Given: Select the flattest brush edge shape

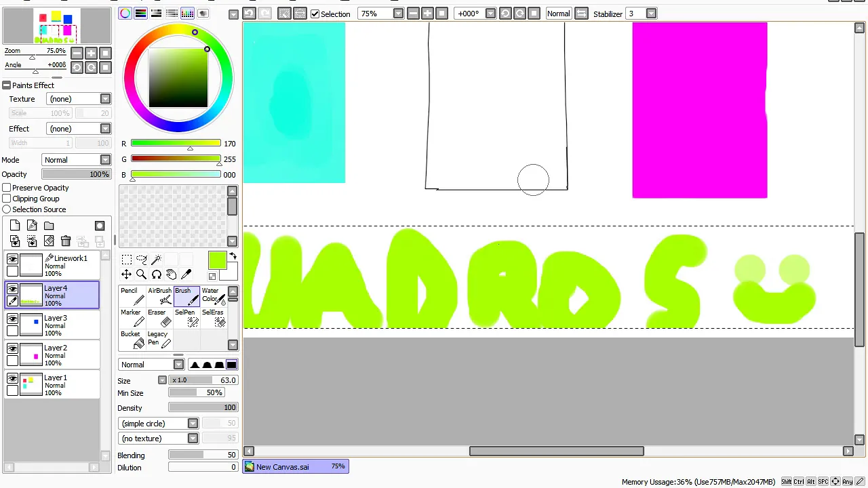Looking at the screenshot, I should (x=231, y=365).
